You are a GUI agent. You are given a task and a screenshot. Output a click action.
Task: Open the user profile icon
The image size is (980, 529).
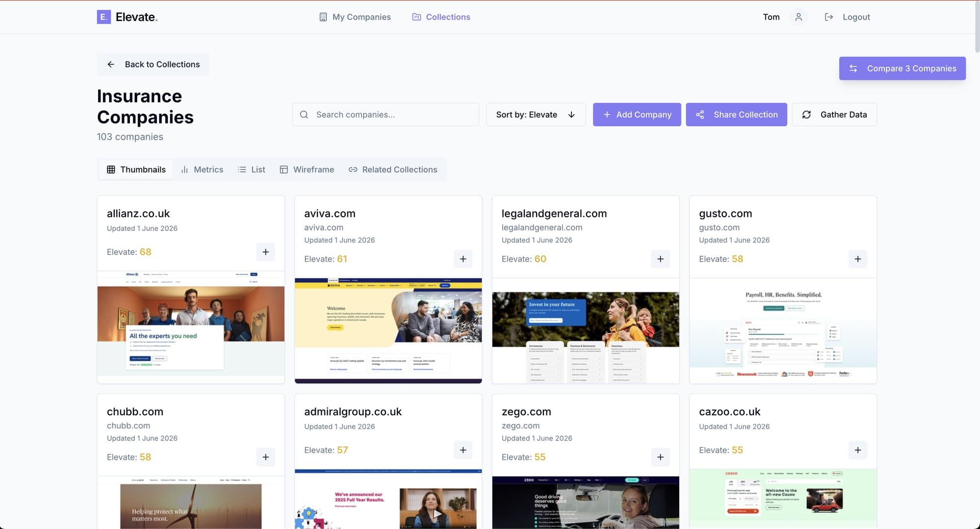pyautogui.click(x=799, y=17)
